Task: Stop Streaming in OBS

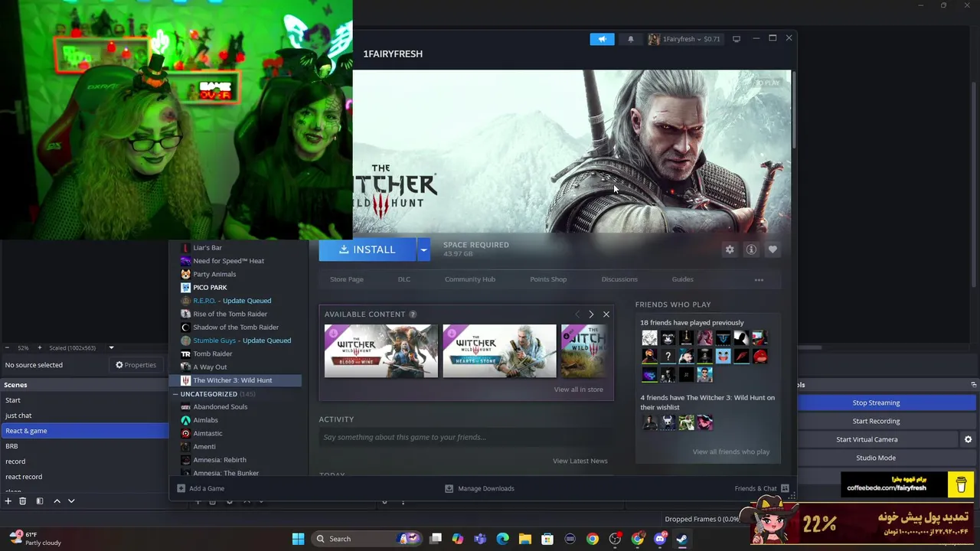Action: (876, 403)
